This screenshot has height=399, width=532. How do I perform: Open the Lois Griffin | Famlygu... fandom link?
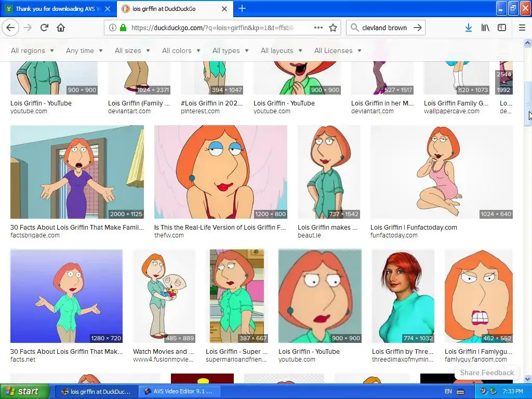click(478, 352)
